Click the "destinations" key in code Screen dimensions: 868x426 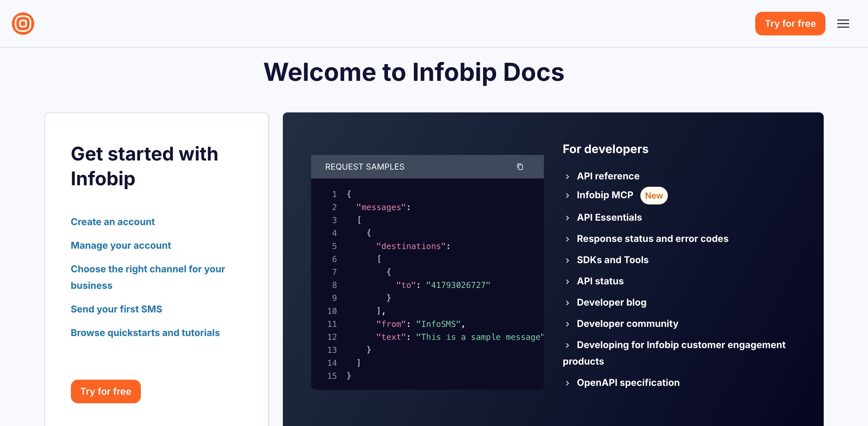[x=410, y=246]
